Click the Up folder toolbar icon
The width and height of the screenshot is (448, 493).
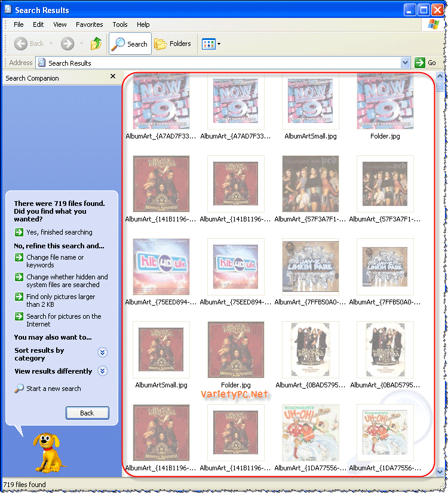click(96, 44)
